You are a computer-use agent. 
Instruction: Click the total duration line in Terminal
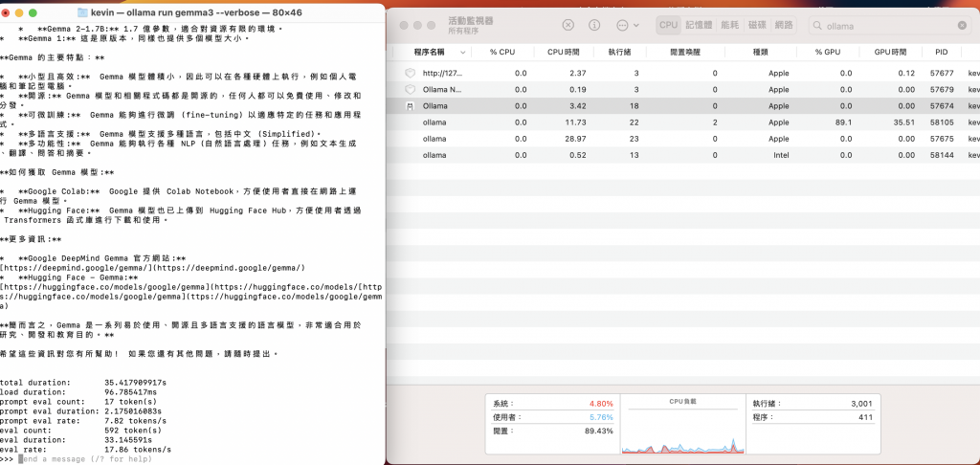84,383
